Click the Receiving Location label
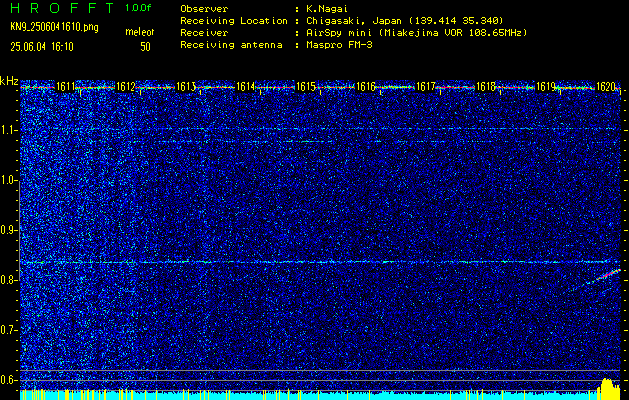 (234, 20)
